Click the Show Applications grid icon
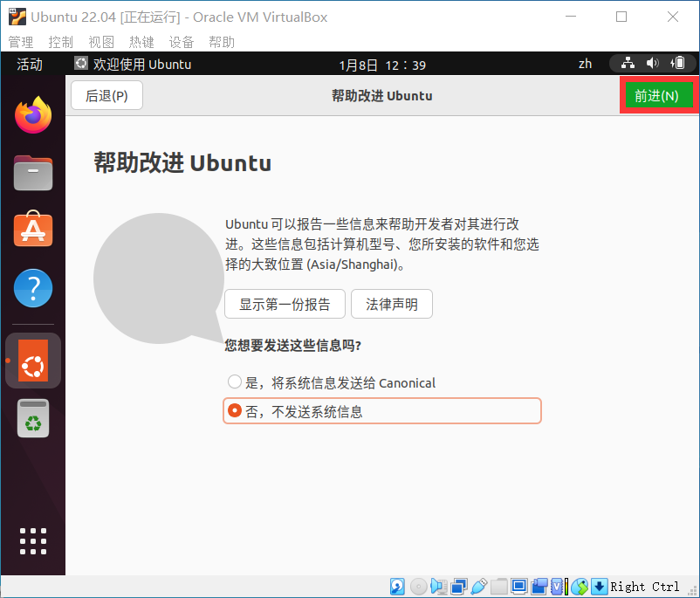The width and height of the screenshot is (700, 598). [32, 541]
